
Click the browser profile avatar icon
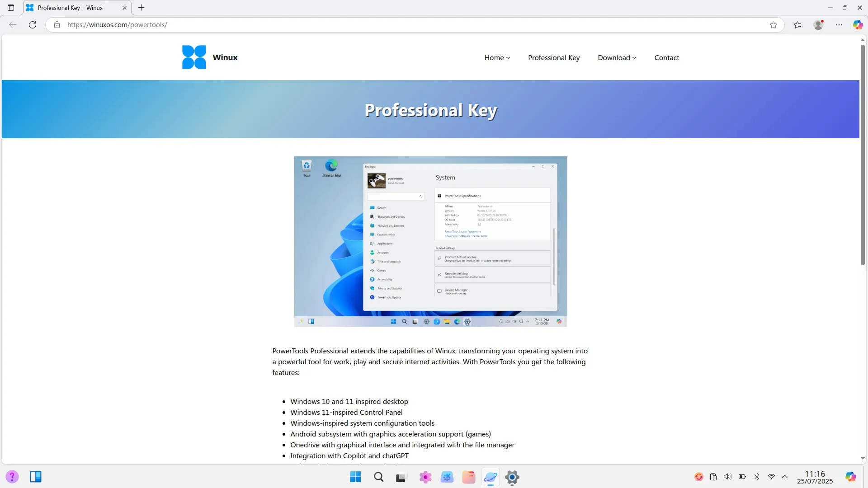818,25
